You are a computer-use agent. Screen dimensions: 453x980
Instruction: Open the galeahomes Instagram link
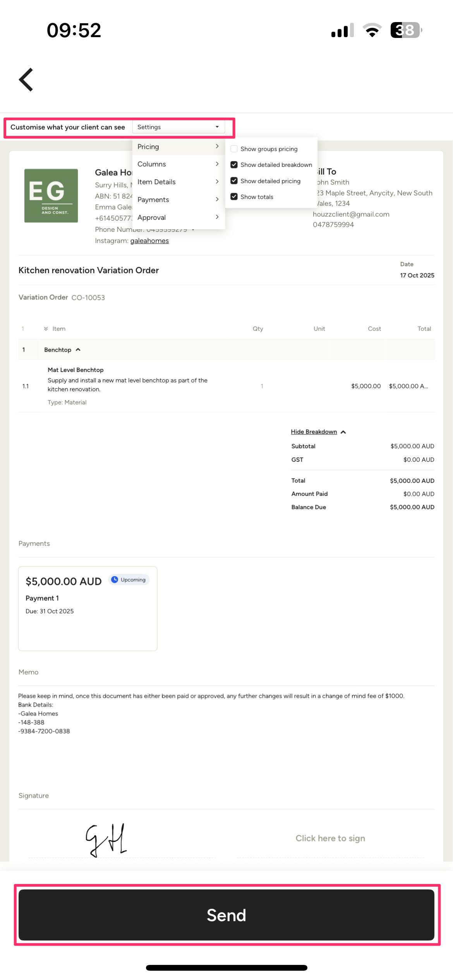[x=149, y=241]
